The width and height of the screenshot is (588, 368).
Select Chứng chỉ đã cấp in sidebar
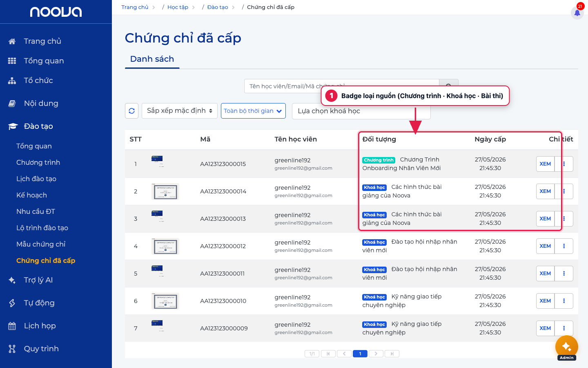pos(46,260)
